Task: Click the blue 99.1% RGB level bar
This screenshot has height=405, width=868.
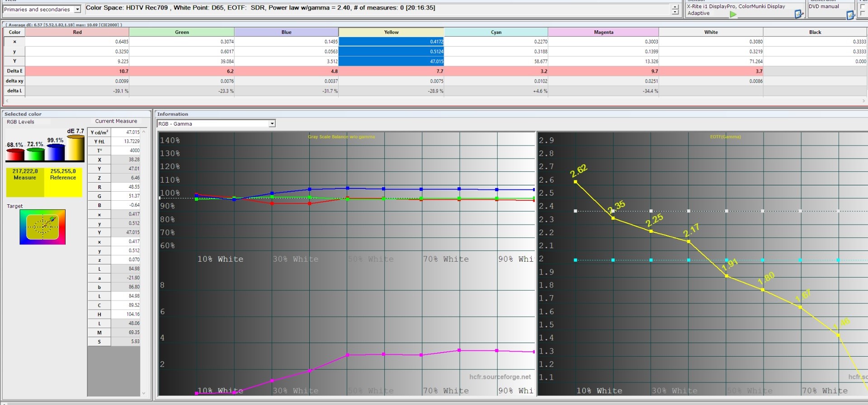Action: coord(55,152)
